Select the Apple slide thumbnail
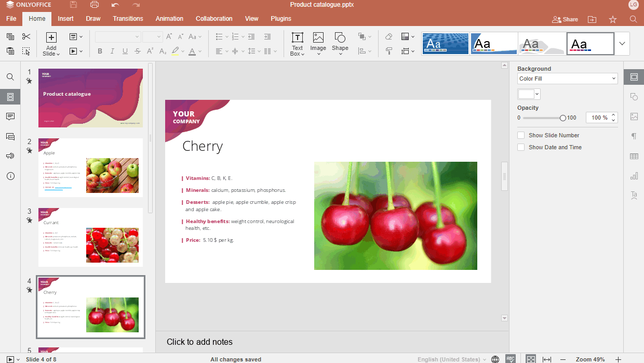The width and height of the screenshot is (644, 363). pos(90,167)
